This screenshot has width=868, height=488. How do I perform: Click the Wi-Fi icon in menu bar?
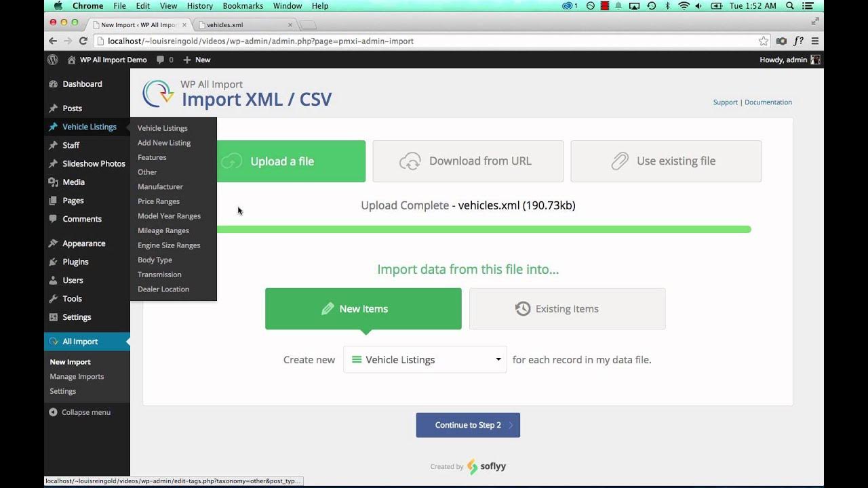tap(684, 5)
